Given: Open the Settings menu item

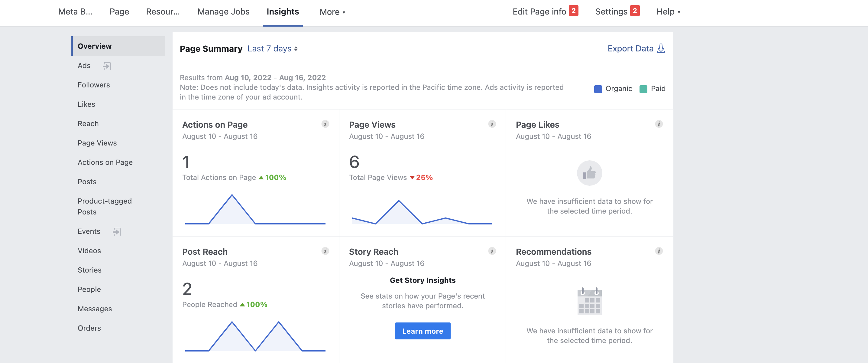Looking at the screenshot, I should point(611,12).
